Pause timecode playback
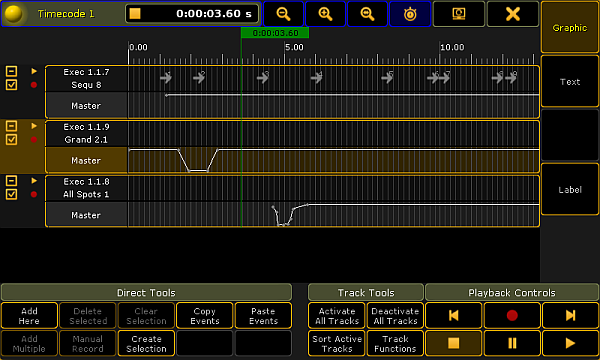Image resolution: width=600 pixels, height=360 pixels. tap(512, 343)
